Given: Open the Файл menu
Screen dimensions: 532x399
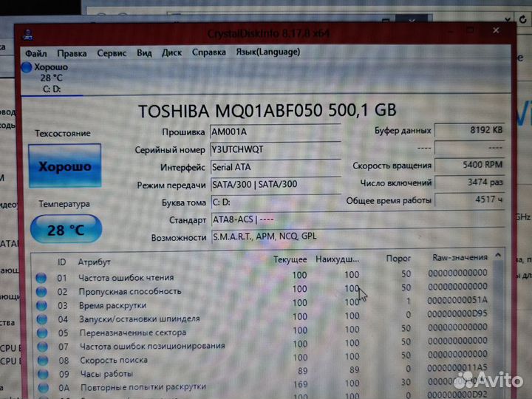Looking at the screenshot, I should coord(36,54).
